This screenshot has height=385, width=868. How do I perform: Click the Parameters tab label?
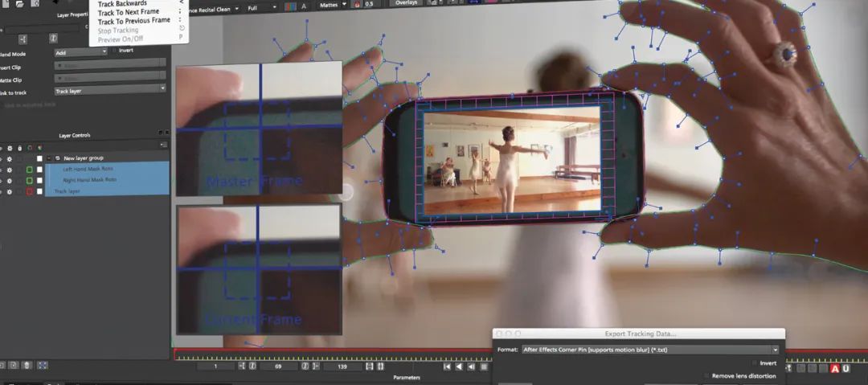point(407,377)
